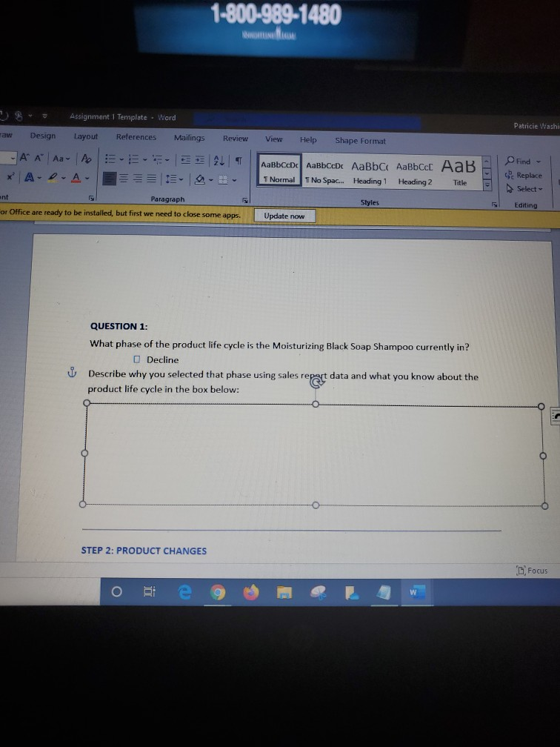
Task: Increase the paragraph indent
Action: 200,160
